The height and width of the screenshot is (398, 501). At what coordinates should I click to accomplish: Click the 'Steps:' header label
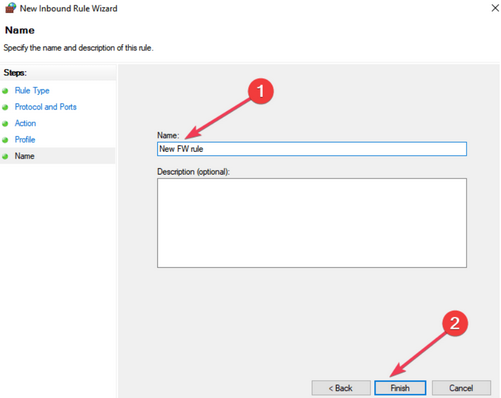tap(15, 73)
